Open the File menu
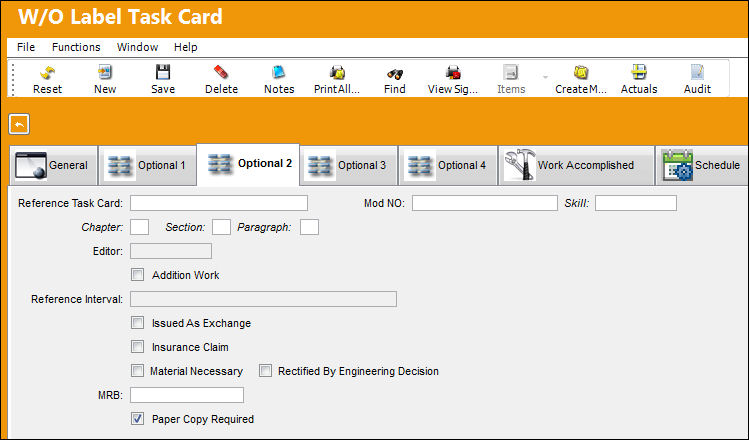 (x=26, y=47)
